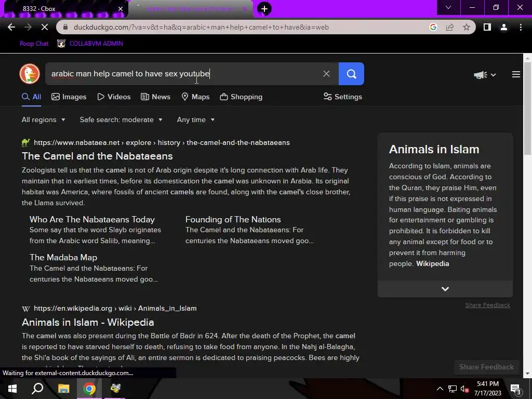Switch to the Maps tab
The height and width of the screenshot is (399, 532).
(x=196, y=97)
